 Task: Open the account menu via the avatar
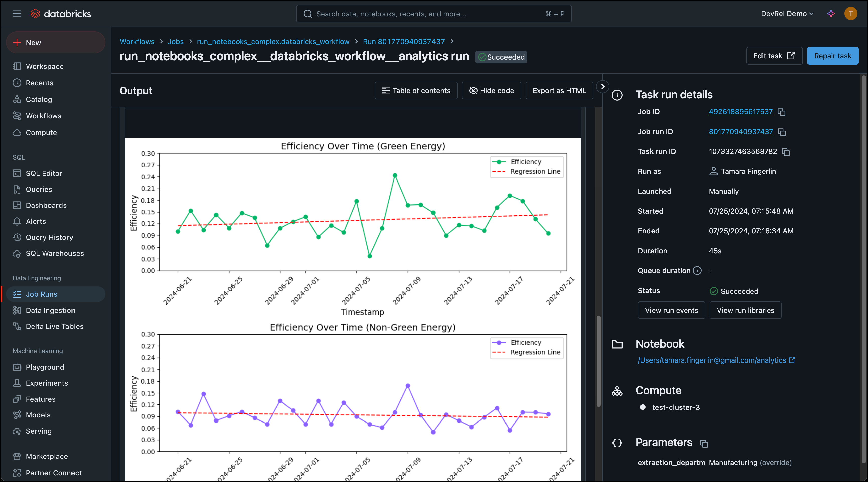click(x=851, y=14)
